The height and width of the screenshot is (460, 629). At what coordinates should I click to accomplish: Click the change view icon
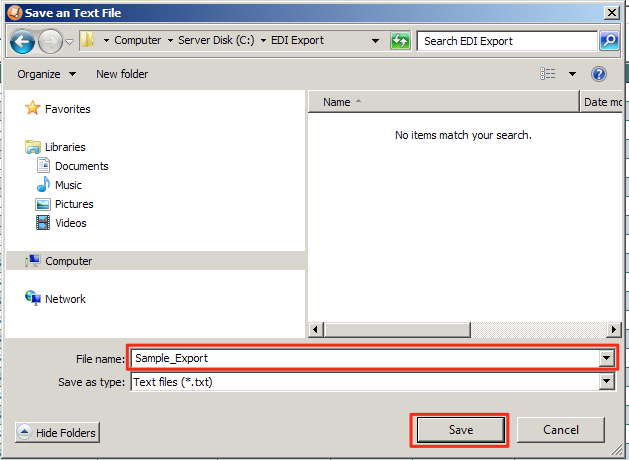(x=548, y=74)
